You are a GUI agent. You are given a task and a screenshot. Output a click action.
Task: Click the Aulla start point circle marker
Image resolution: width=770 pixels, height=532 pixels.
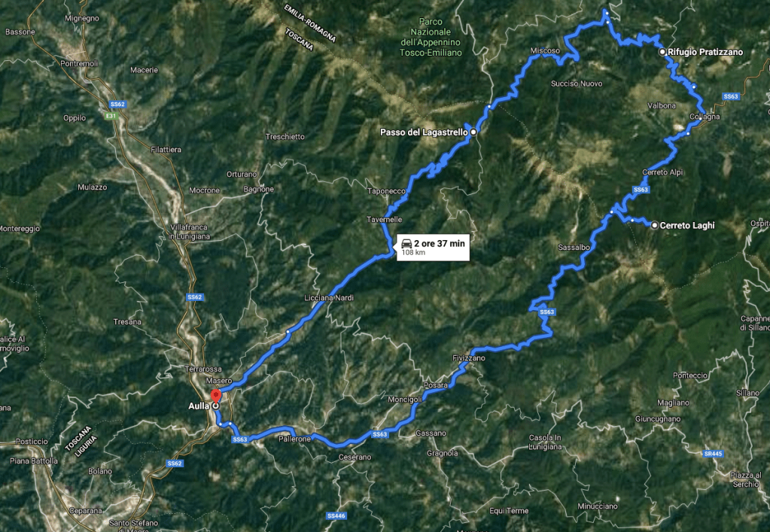(215, 406)
